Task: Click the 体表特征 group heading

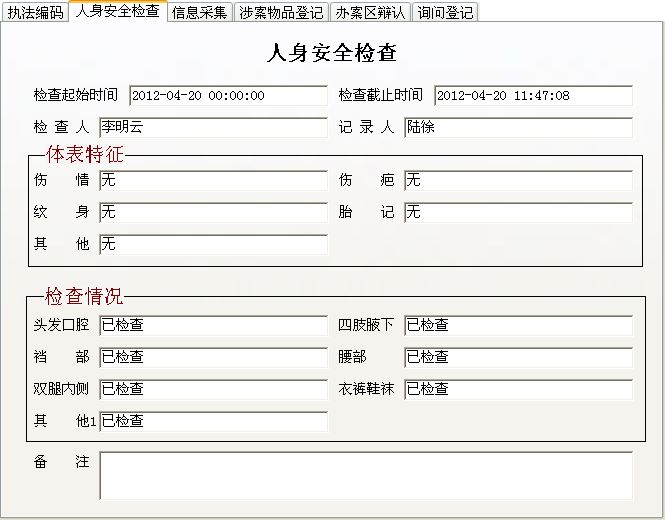Action: (85, 154)
